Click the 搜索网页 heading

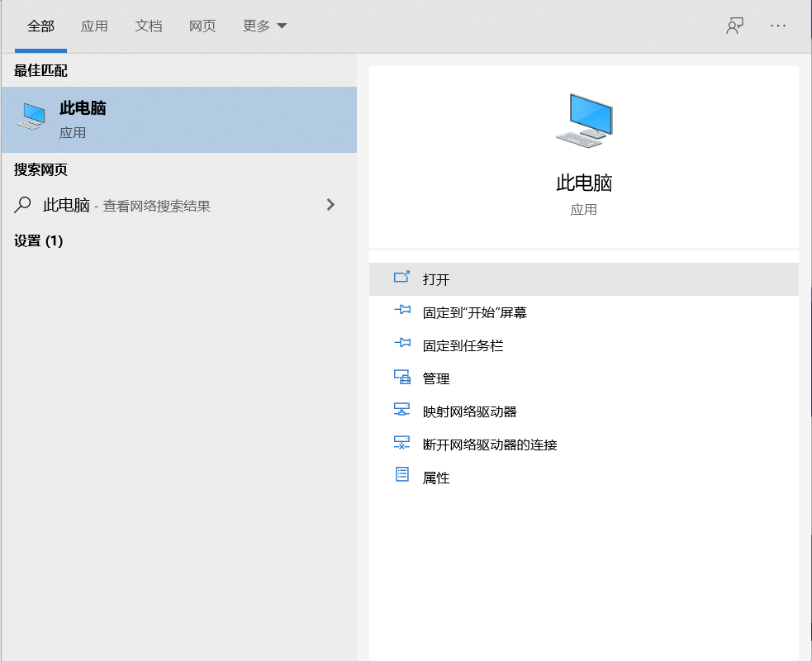41,170
